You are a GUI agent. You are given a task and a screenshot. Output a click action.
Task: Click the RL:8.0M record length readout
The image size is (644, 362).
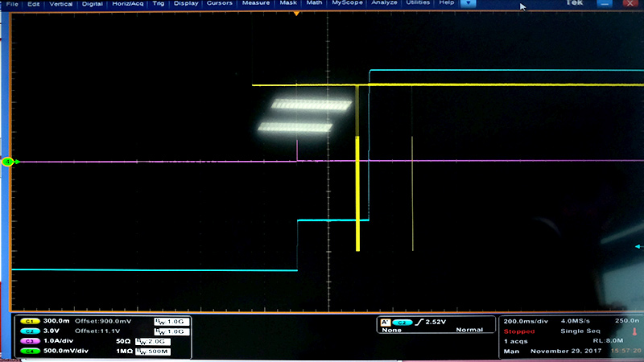[x=608, y=340]
